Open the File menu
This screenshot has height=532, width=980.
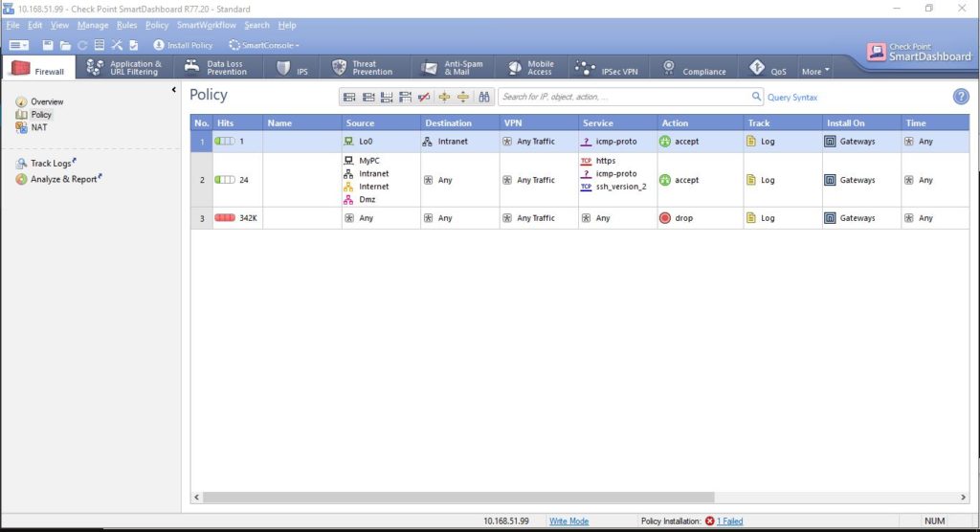[12, 25]
